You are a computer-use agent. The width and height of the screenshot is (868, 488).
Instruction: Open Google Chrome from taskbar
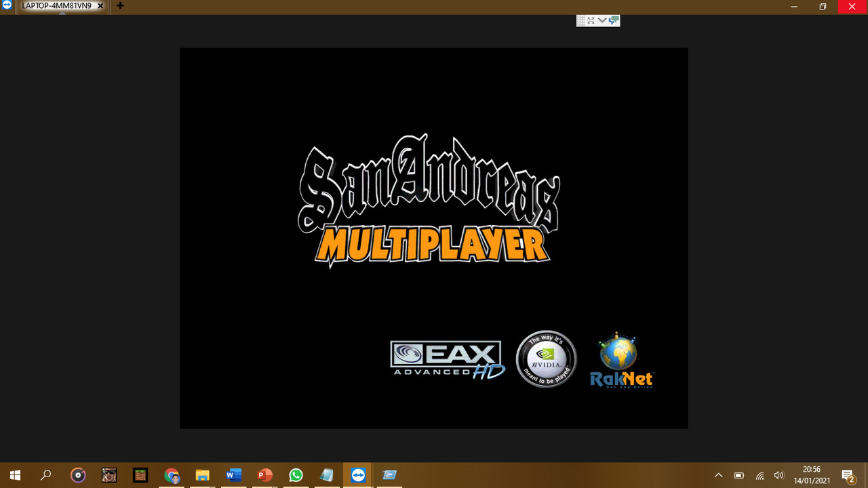coord(172,475)
